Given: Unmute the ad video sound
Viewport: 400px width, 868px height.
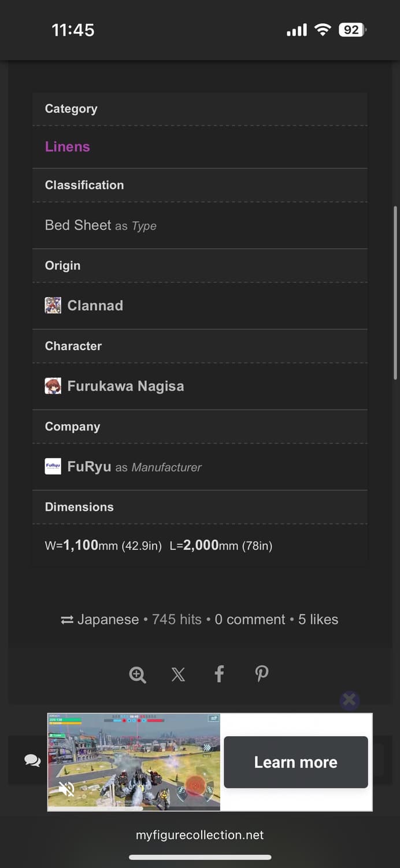Looking at the screenshot, I should click(x=66, y=789).
